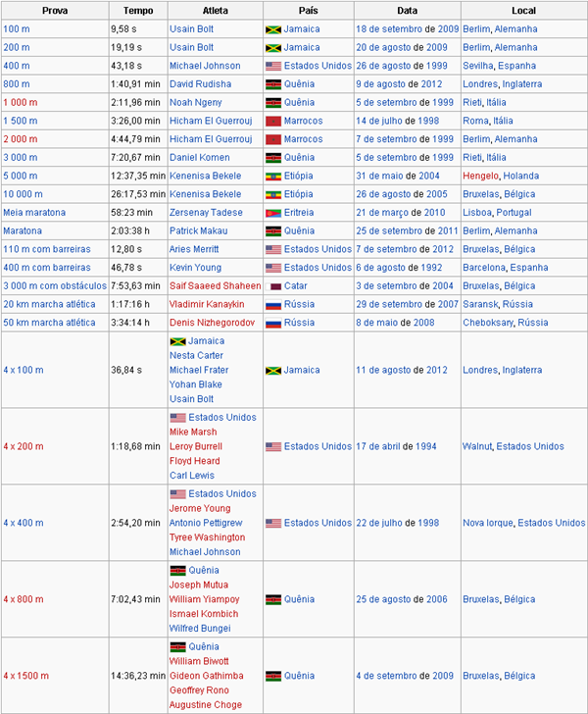
Task: Follow the Hicham El Guerrouj link in the 1 500 m row
Action: (x=211, y=121)
